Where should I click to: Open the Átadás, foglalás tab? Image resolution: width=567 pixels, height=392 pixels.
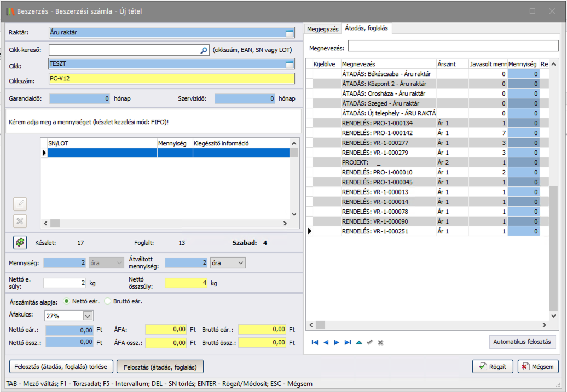366,28
